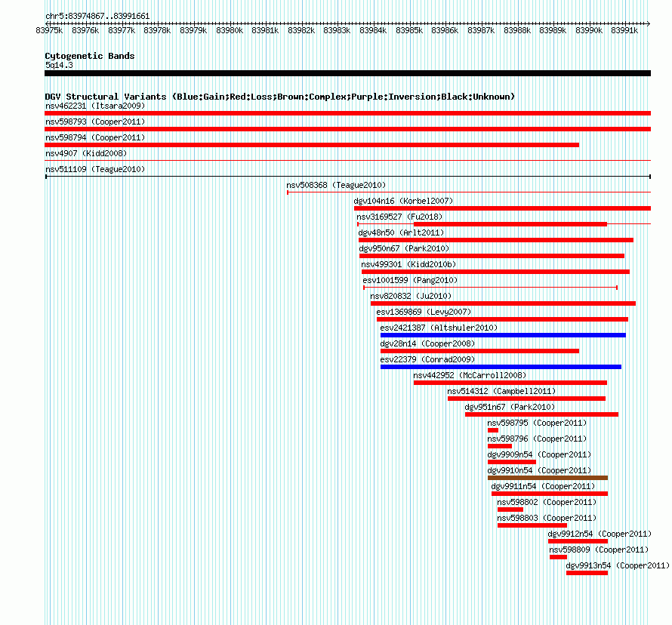Select the brown dgv9910n54 complex variant bar
672x625 pixels.
[x=547, y=478]
